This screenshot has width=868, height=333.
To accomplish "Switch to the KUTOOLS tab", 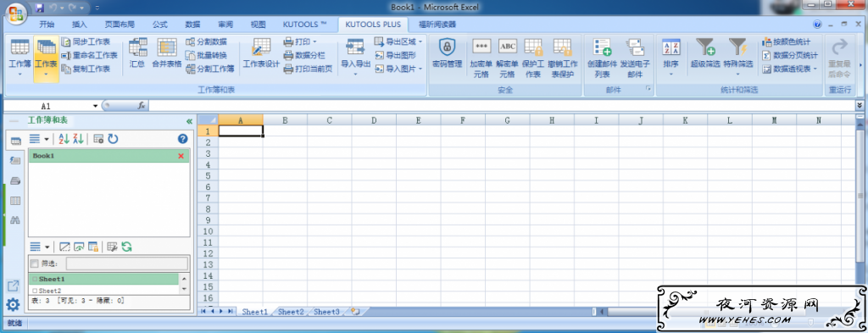I will 304,25.
